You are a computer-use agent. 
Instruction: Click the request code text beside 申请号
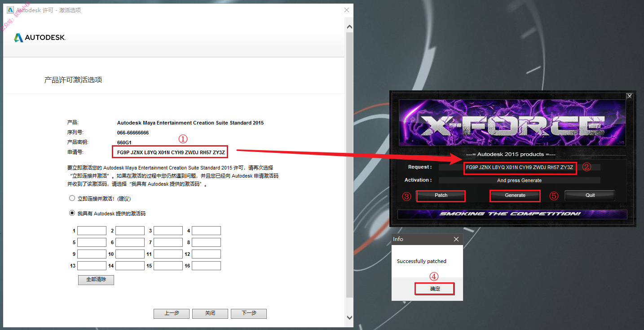pyautogui.click(x=171, y=152)
